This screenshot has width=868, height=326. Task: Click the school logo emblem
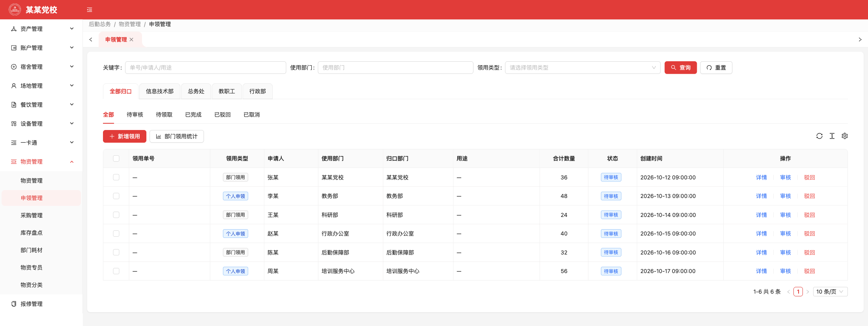pos(15,9)
